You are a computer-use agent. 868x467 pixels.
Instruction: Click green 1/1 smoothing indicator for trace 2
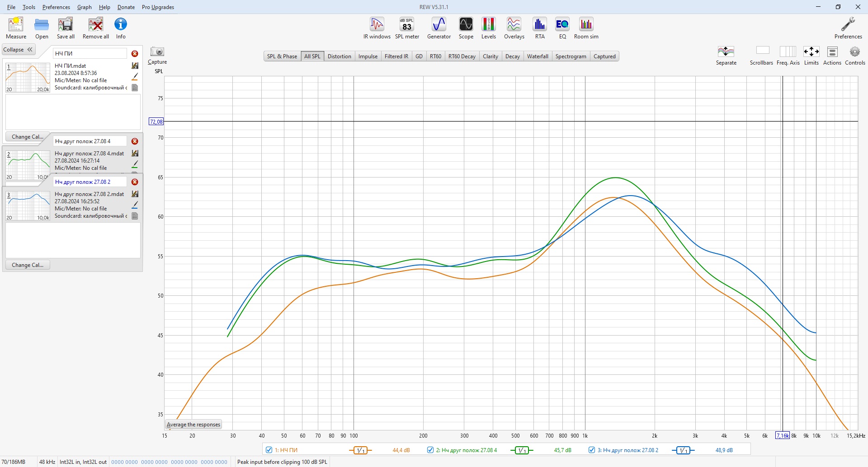pos(522,450)
